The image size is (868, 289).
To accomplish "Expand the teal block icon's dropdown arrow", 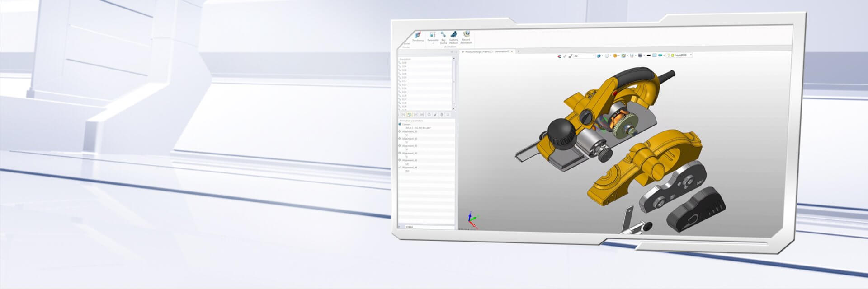I will [664, 56].
